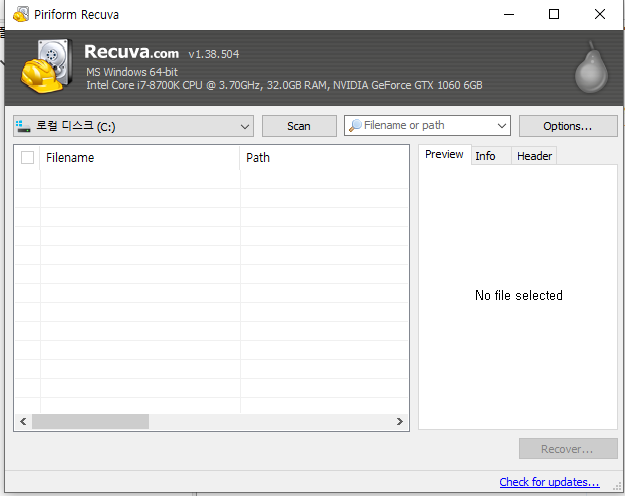The width and height of the screenshot is (625, 496).
Task: Start scanning with the Scan button
Action: click(x=299, y=126)
